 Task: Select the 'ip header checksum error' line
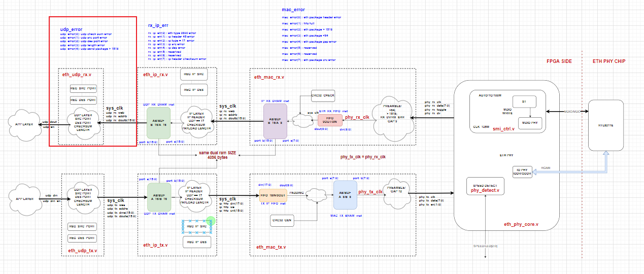point(177,59)
